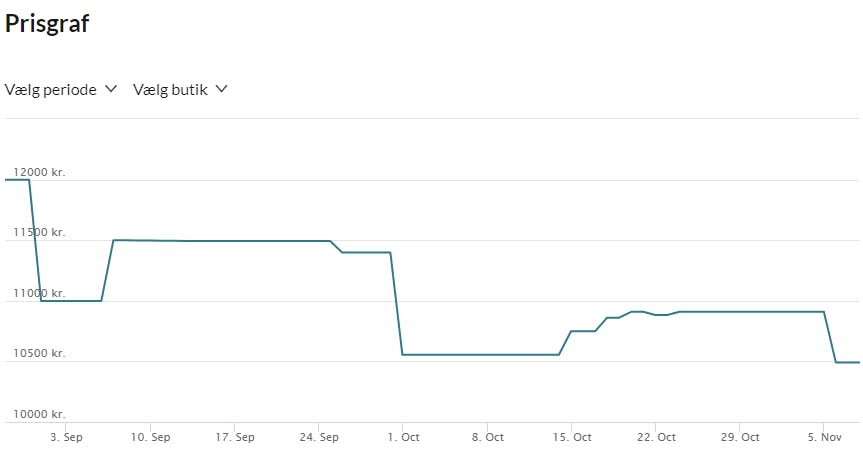Select the 29. Oct date label
This screenshot has width=863, height=452.
pyautogui.click(x=739, y=437)
